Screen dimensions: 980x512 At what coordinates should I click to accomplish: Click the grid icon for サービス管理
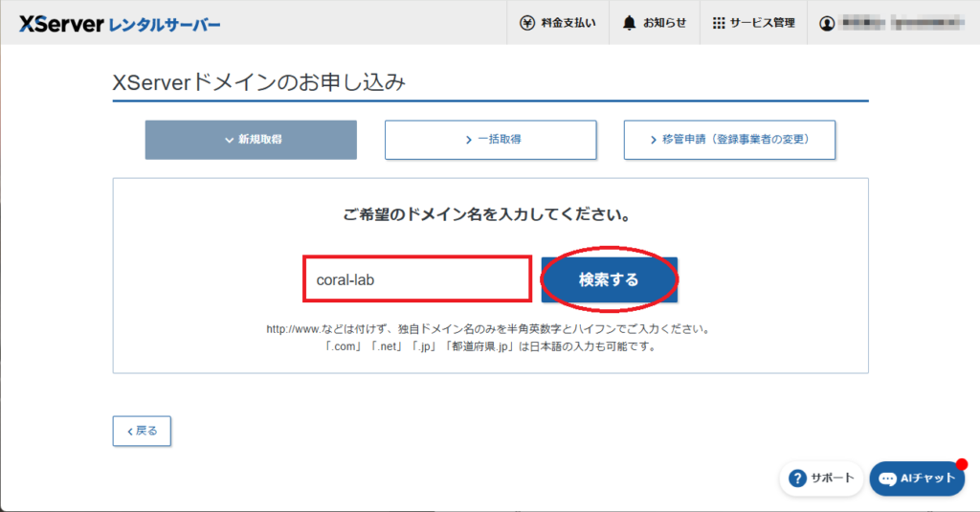719,23
